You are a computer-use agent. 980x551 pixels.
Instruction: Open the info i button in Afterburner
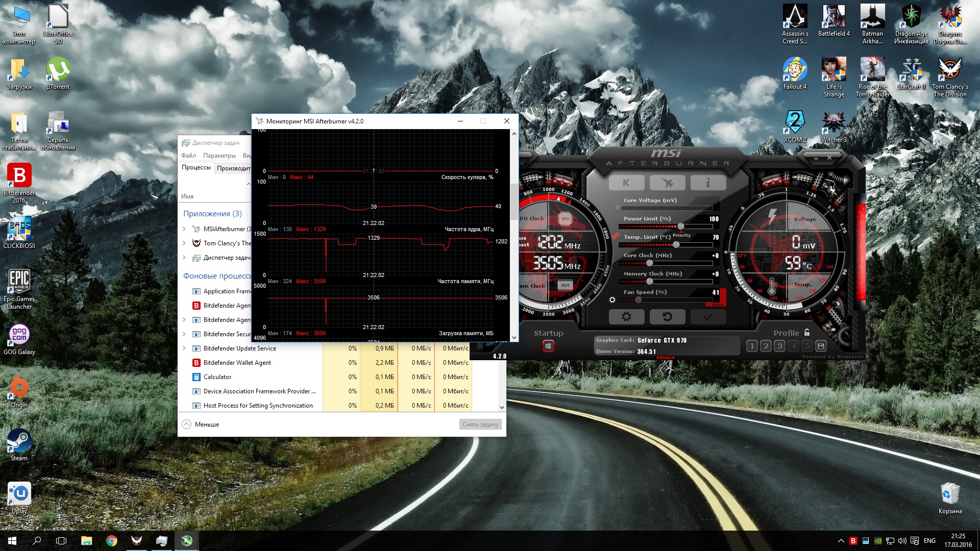[708, 183]
